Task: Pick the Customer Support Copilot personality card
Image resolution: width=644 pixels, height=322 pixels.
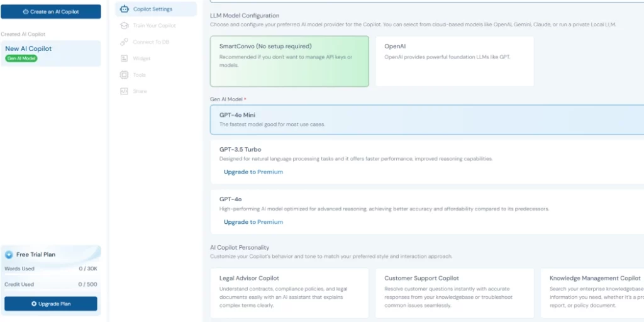Action: [x=455, y=293]
